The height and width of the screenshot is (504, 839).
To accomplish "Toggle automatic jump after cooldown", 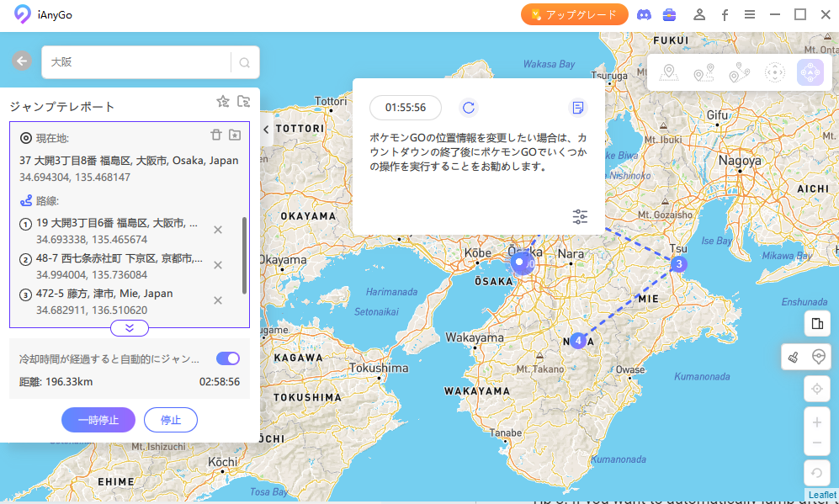I will coord(227,358).
